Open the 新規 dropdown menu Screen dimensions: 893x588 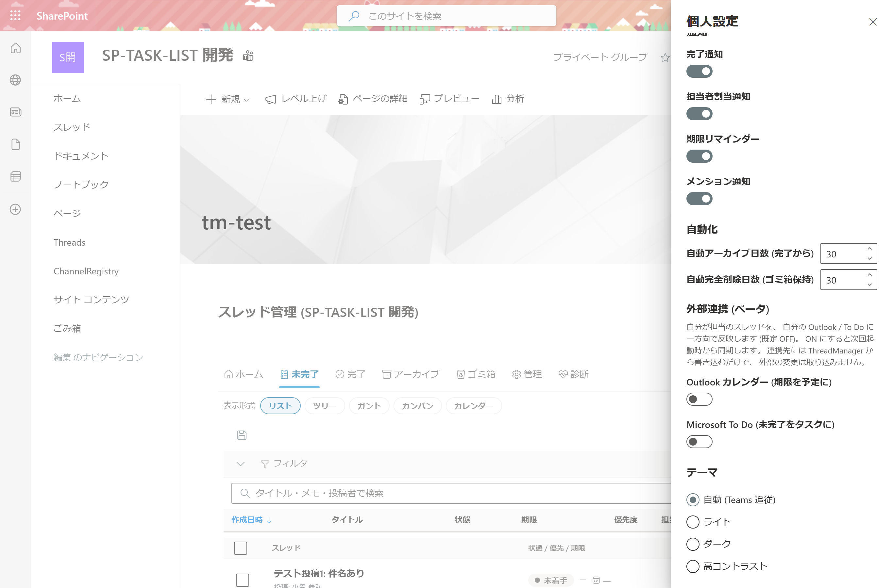(x=228, y=99)
